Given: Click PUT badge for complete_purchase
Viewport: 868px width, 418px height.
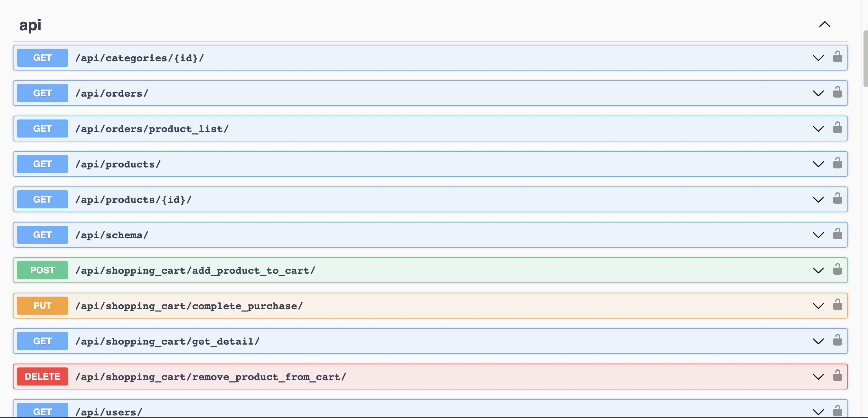Looking at the screenshot, I should [42, 305].
